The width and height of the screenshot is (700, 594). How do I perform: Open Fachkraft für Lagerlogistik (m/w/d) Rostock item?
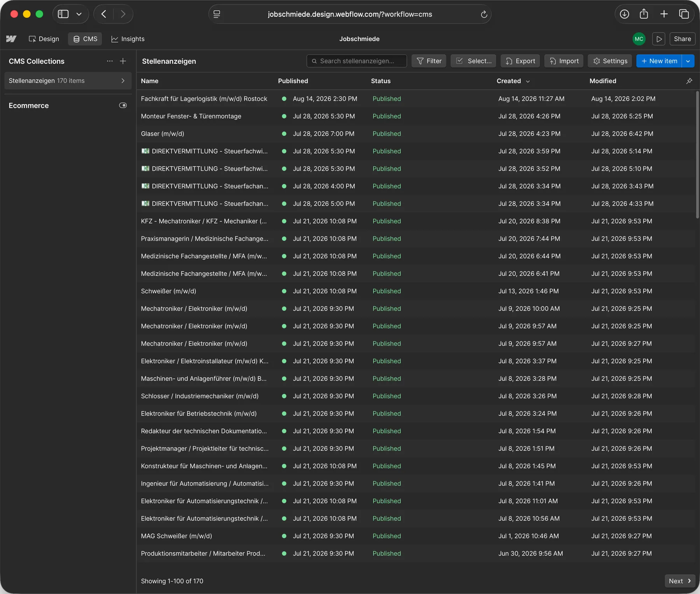pos(204,99)
